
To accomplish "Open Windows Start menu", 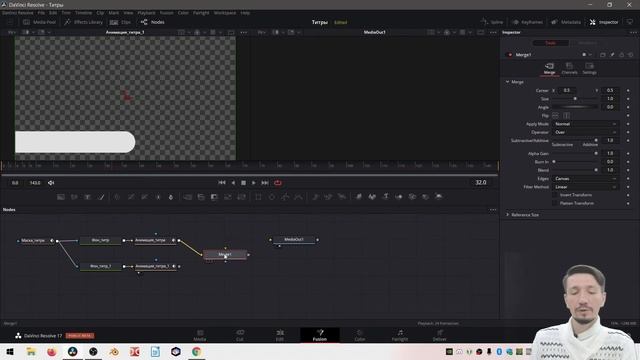I will 10,351.
